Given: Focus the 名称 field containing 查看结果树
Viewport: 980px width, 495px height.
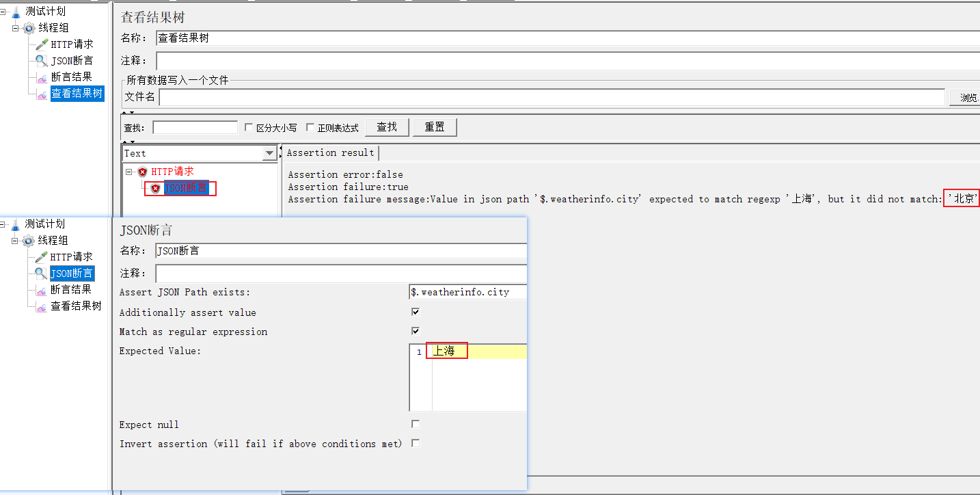Looking at the screenshot, I should (x=568, y=38).
